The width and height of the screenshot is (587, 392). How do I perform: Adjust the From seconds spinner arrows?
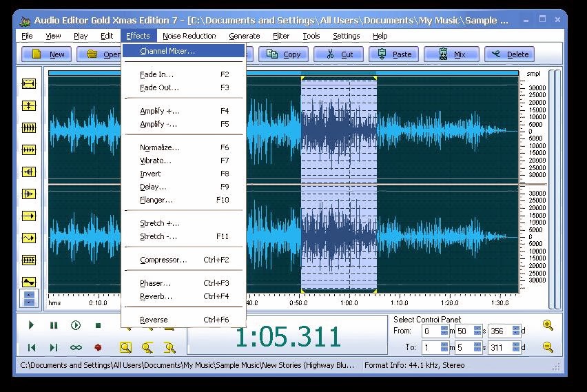(x=477, y=331)
